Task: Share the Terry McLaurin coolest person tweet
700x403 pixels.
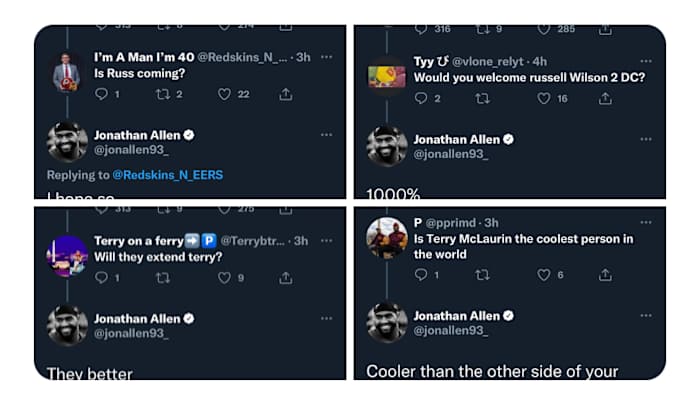Action: [605, 275]
